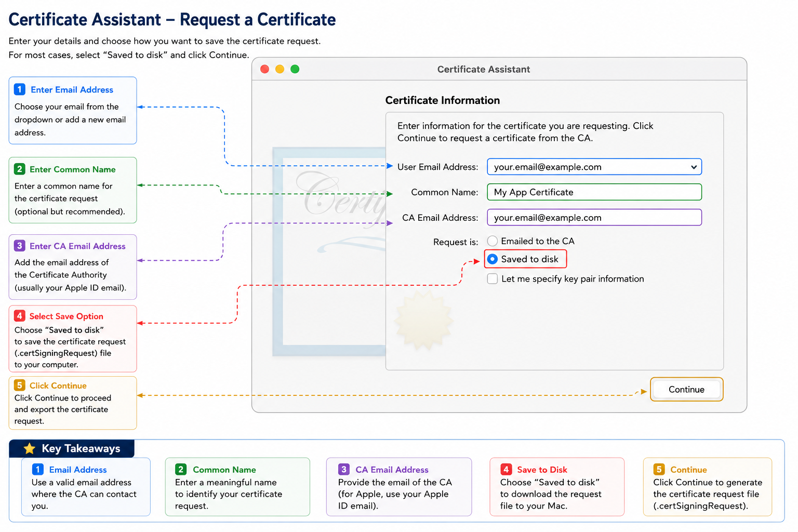Click the 'CA Email Address:' field label

(440, 218)
